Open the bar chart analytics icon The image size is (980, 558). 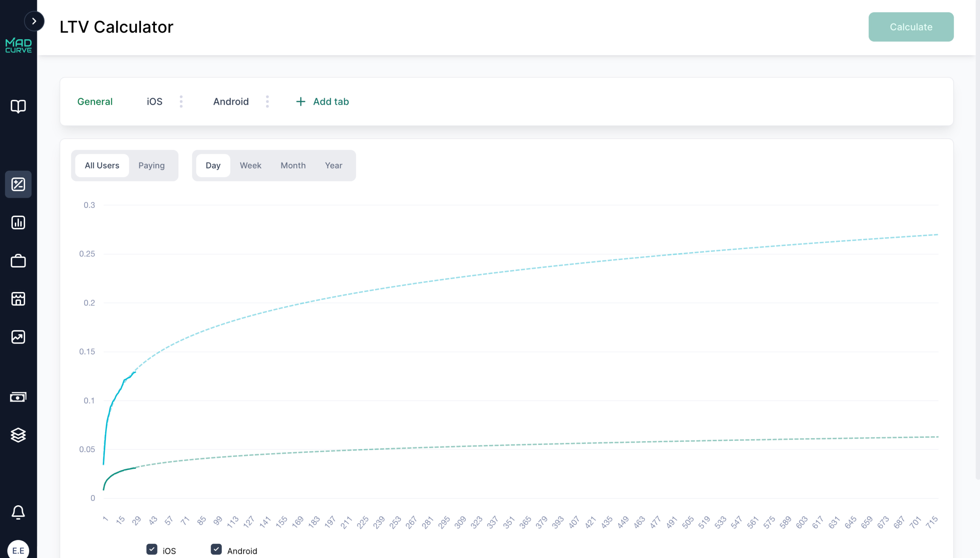(x=18, y=222)
